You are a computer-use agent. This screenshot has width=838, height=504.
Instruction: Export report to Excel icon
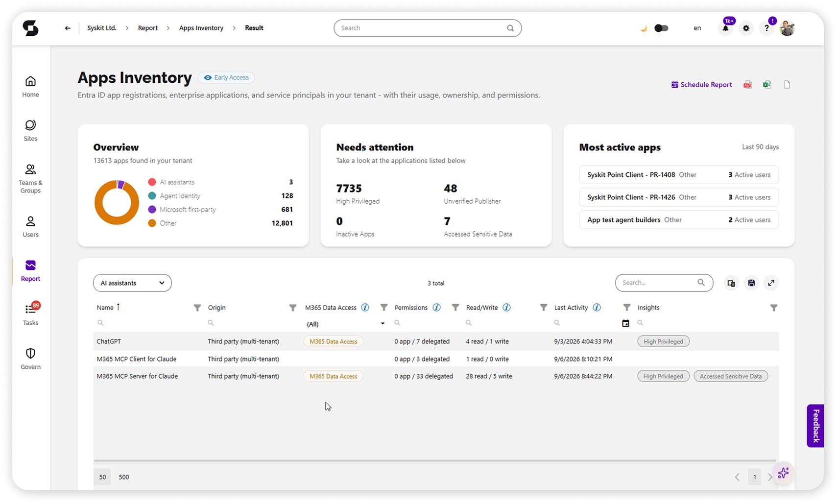pos(767,85)
